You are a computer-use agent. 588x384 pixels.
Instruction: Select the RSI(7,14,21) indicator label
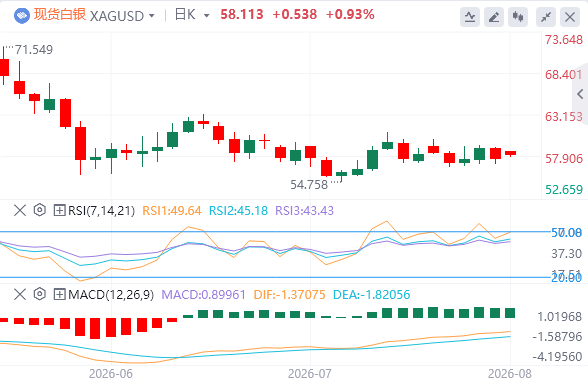coord(101,210)
